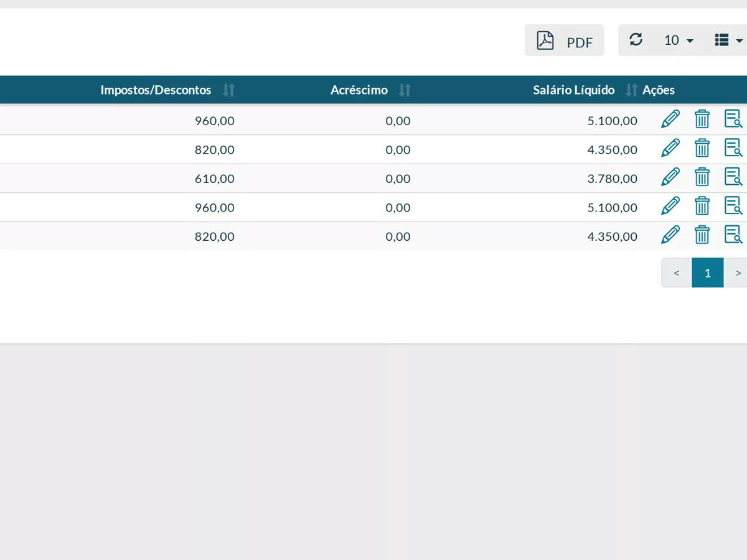Delete the row with 3.780,00 net salary
This screenshot has width=747, height=560.
click(702, 177)
